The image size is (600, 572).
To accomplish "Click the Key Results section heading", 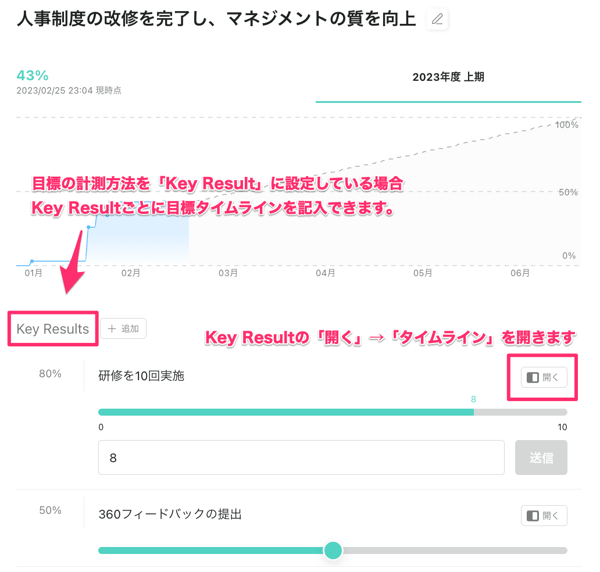I will tap(53, 329).
